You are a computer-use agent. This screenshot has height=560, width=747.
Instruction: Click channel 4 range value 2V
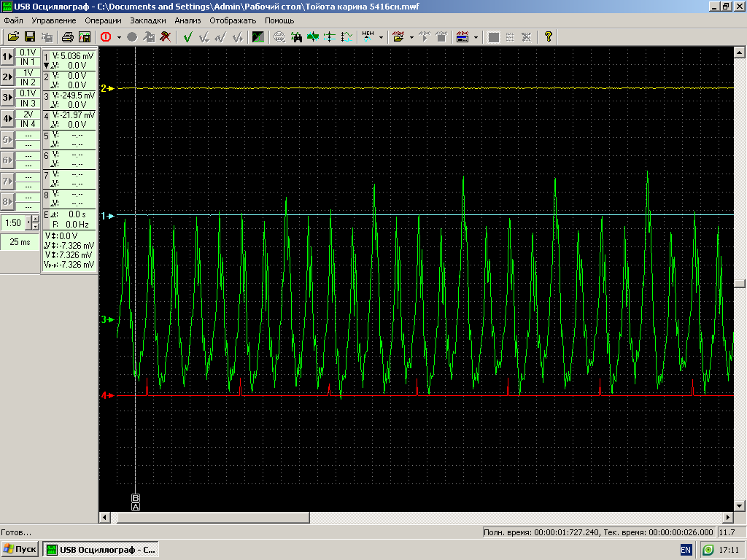pyautogui.click(x=28, y=114)
